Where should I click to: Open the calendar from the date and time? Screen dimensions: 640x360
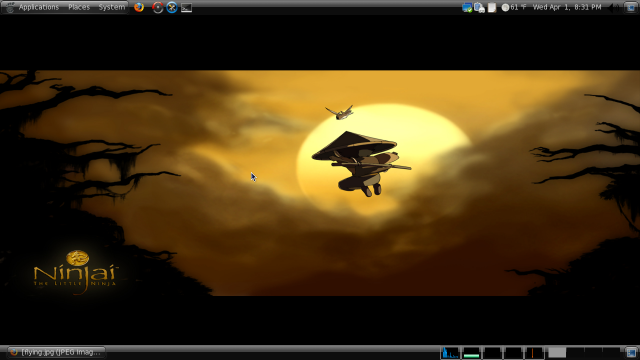[567, 7]
